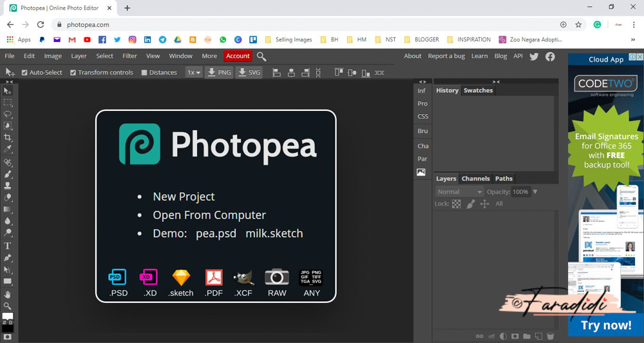
Task: Switch to the Paths tab
Action: tap(504, 179)
